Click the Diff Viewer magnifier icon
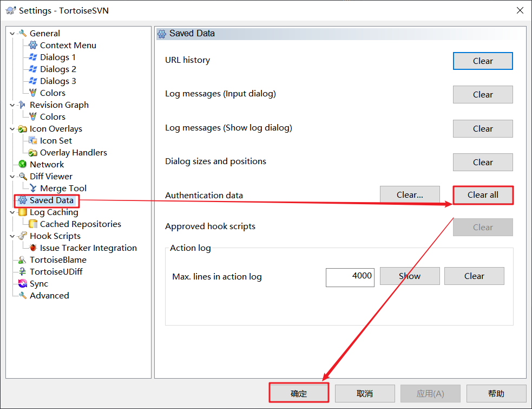 [22, 176]
